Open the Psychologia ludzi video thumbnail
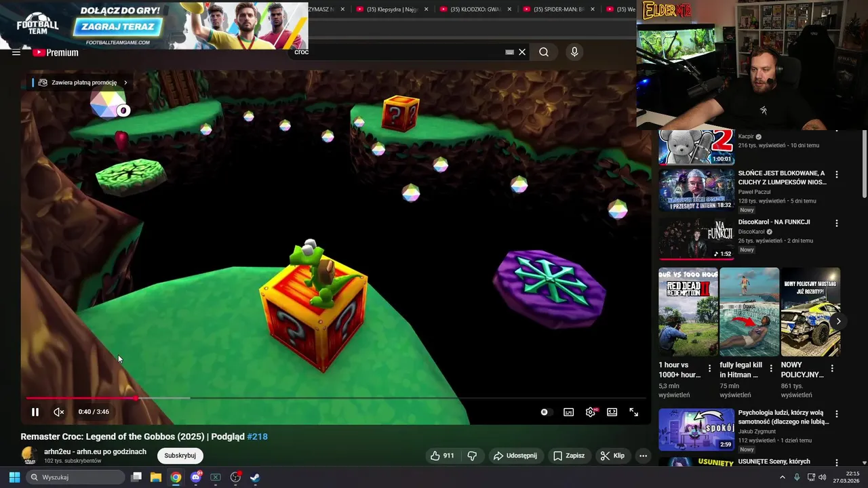Image resolution: width=868 pixels, height=488 pixels. (696, 429)
